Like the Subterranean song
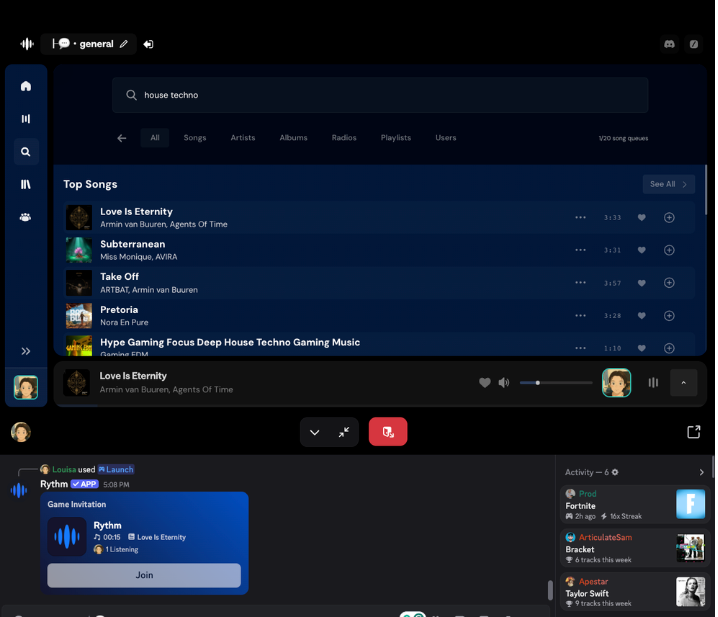 coord(642,250)
